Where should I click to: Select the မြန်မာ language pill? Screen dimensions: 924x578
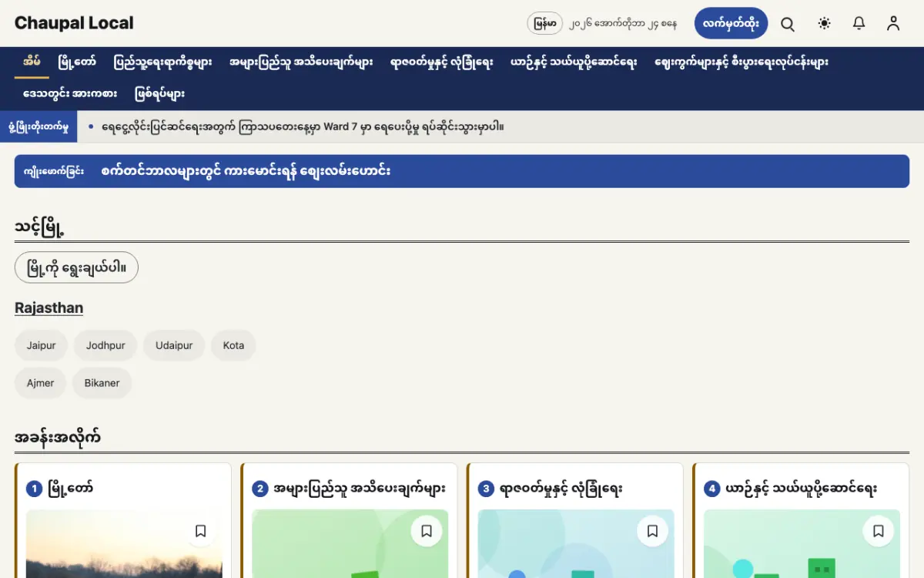(x=544, y=24)
